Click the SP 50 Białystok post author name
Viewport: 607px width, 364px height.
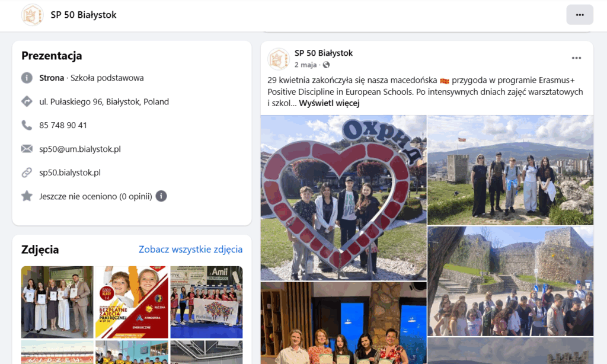tap(324, 53)
